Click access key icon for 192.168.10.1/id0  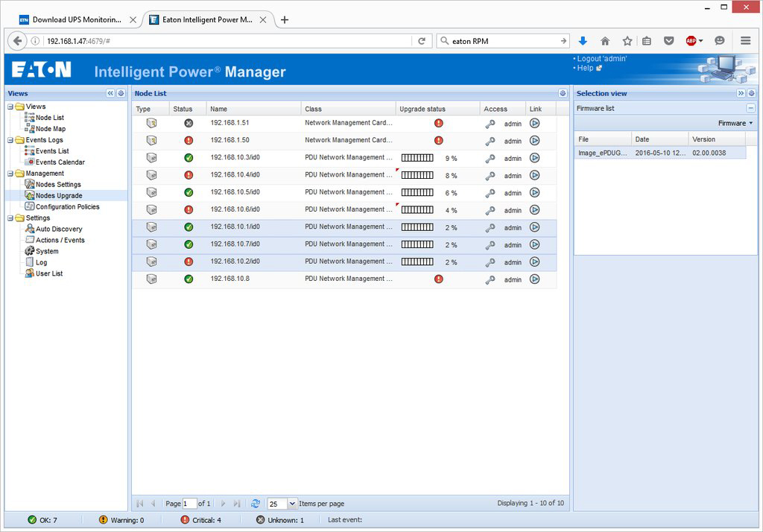click(x=490, y=228)
